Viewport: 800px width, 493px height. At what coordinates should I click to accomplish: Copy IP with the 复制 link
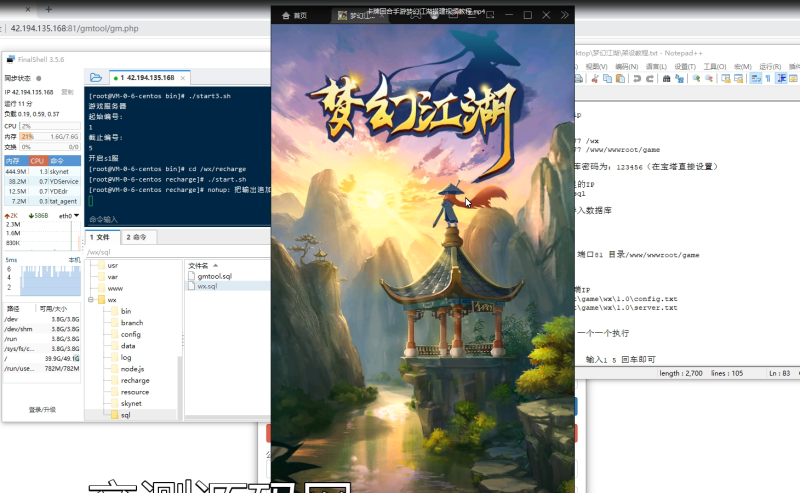(67, 92)
